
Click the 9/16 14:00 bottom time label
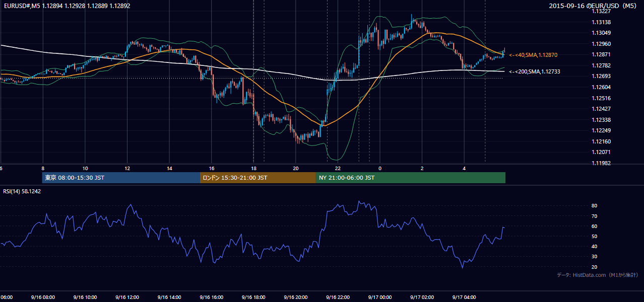coord(169,297)
